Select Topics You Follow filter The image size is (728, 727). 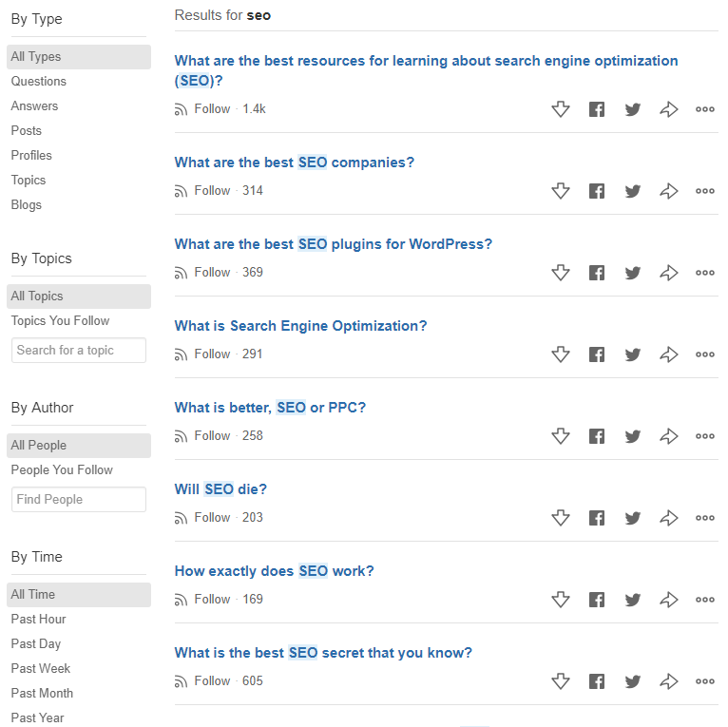tap(60, 321)
